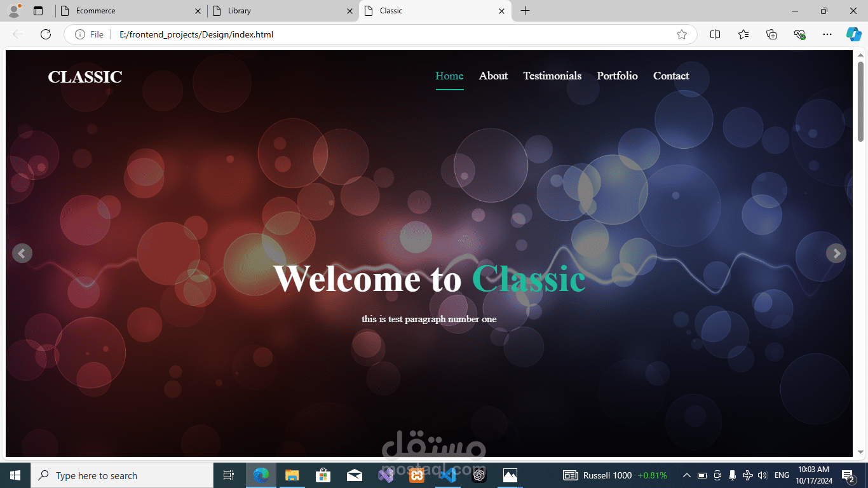Screen dimensions: 868x488
Task: Switch the ENG input language
Action: [x=782, y=475]
